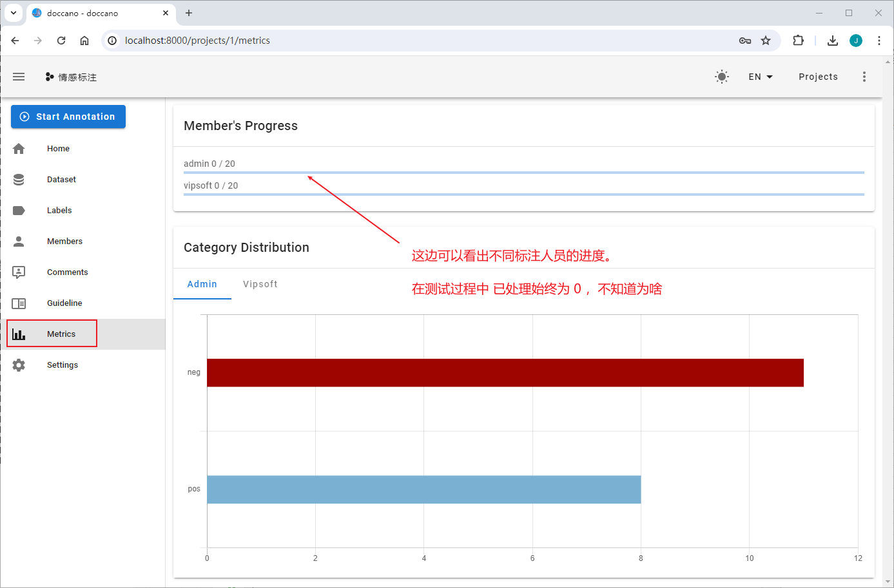Open the Projects link in header

(x=818, y=77)
